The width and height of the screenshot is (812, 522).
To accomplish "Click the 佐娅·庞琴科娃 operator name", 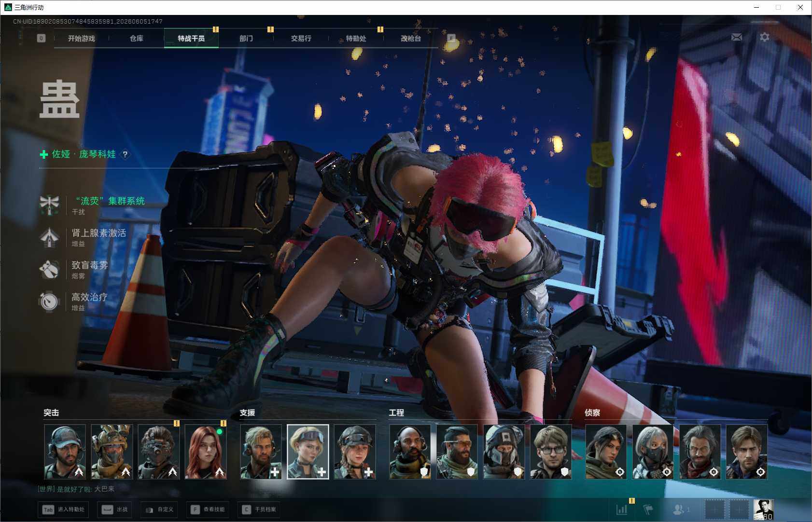I will [x=84, y=154].
